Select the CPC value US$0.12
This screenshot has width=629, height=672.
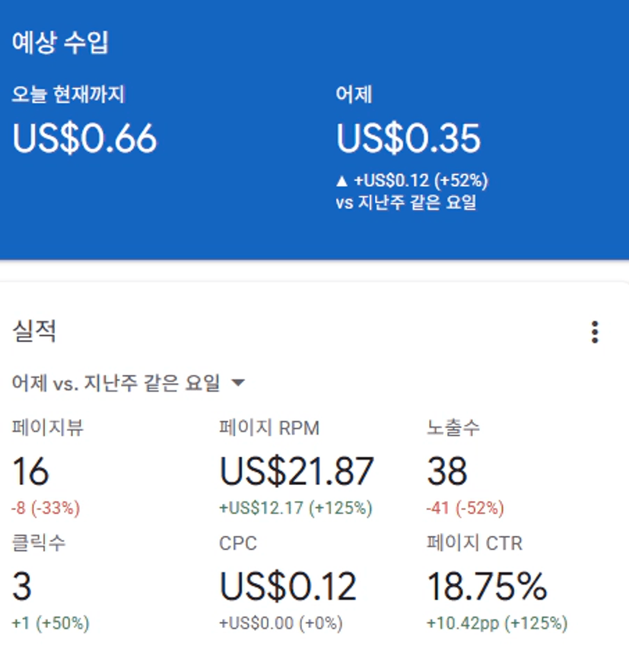287,587
